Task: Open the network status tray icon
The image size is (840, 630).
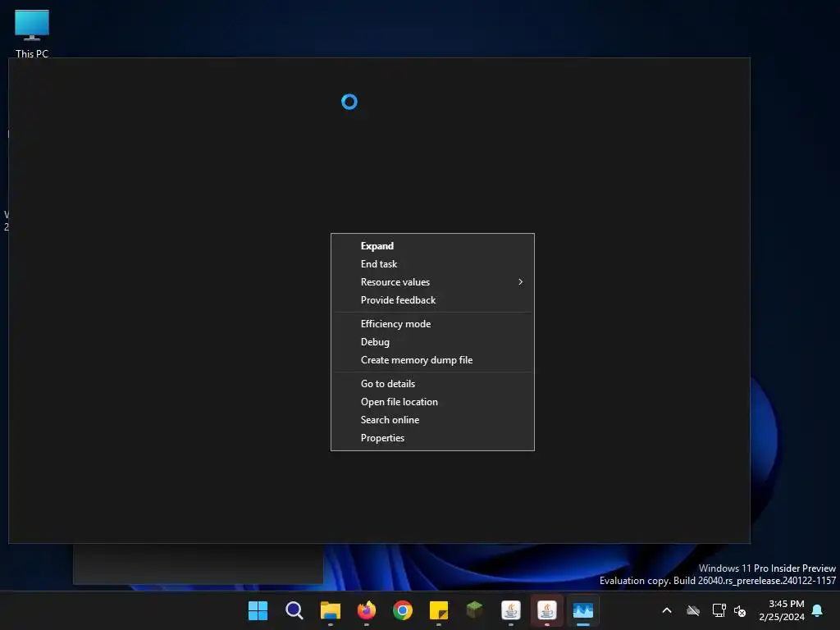Action: coord(719,610)
